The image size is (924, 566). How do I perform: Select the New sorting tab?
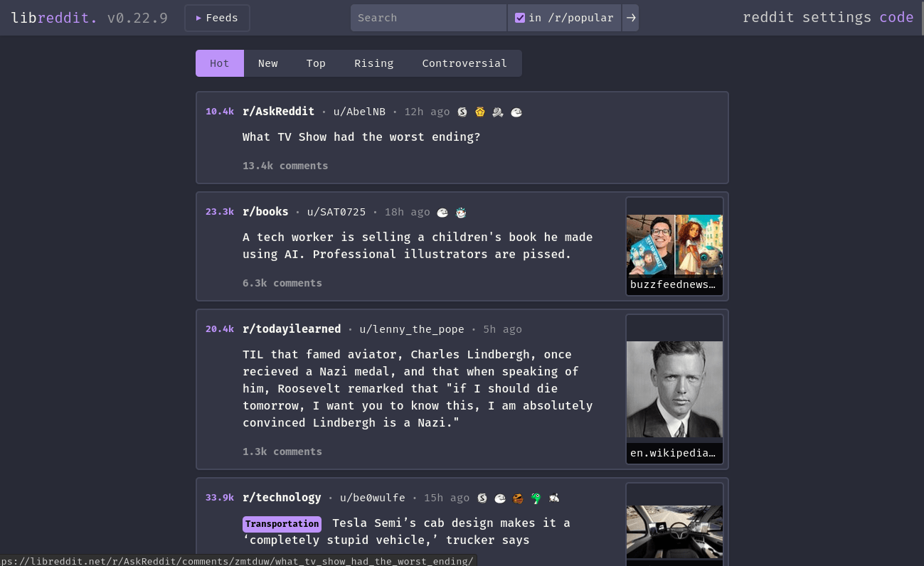click(268, 63)
